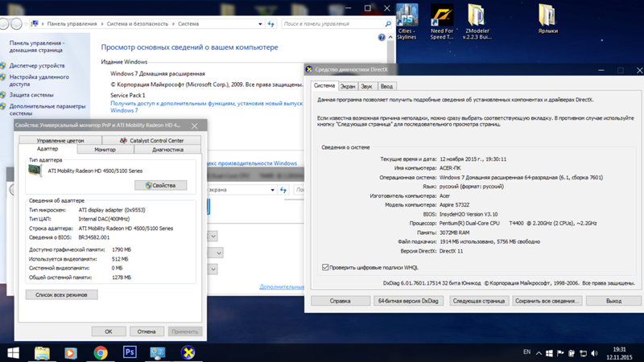The height and width of the screenshot is (362, 644).
Task: Open Need For Speed desktop shortcut
Action: pyautogui.click(x=442, y=23)
